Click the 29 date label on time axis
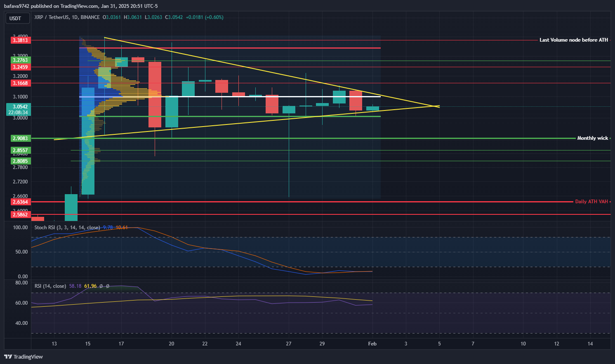The image size is (615, 364). 322,344
